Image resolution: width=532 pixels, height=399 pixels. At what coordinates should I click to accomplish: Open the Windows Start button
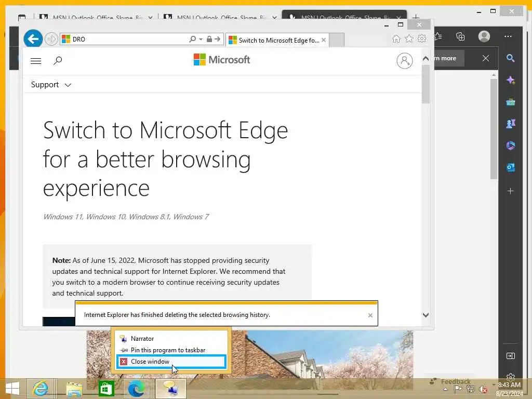pyautogui.click(x=12, y=389)
